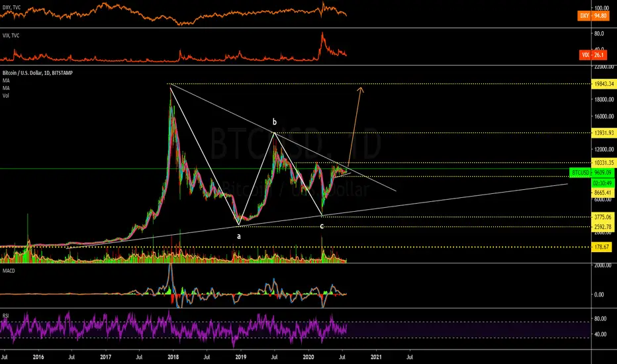This screenshot has height=364, width=617.
Task: Select the 3775.06 yellow price level label
Action: [x=603, y=217]
